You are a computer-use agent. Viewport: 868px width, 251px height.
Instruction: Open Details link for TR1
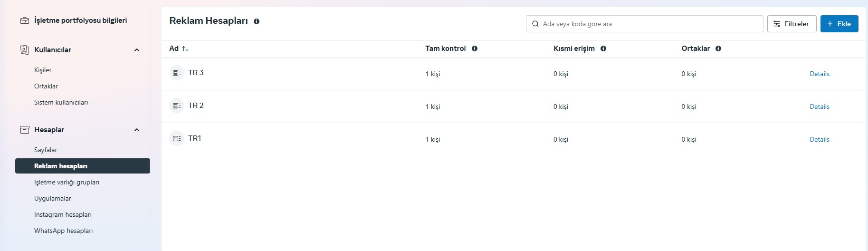[820, 139]
